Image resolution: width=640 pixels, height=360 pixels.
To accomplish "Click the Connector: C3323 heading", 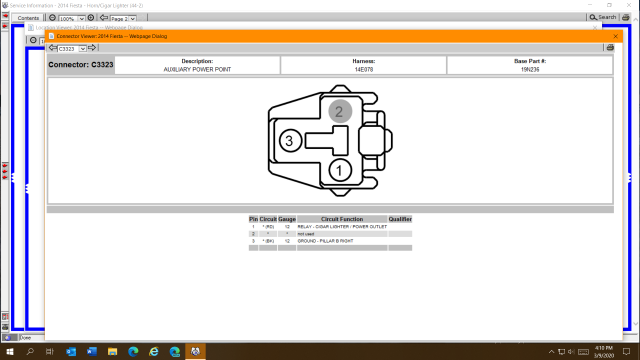I will tap(81, 65).
